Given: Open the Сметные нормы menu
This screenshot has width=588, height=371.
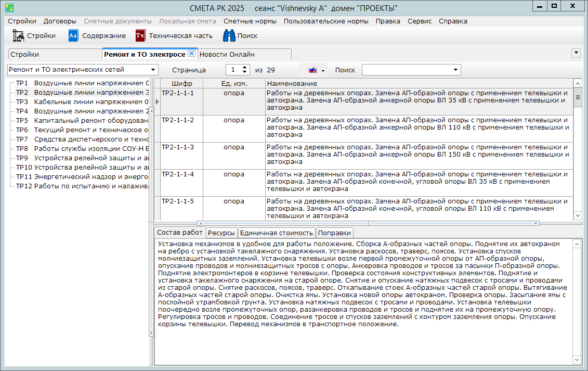Looking at the screenshot, I should (250, 21).
